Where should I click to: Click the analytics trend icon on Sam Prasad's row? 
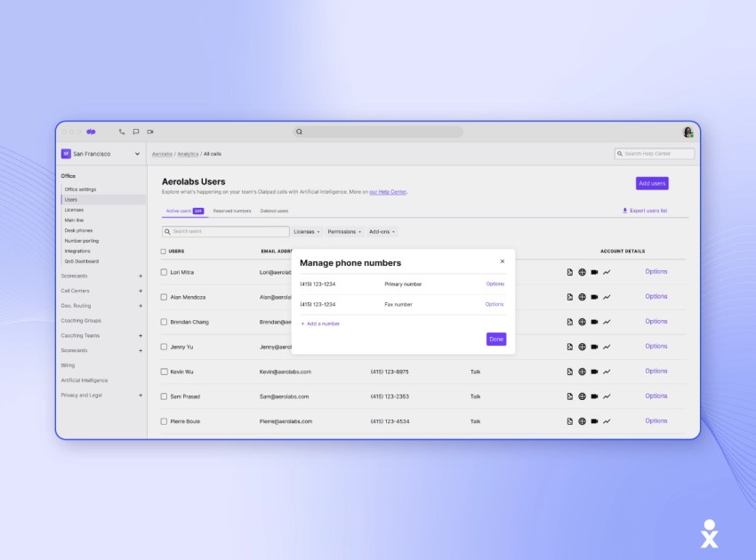coord(607,396)
